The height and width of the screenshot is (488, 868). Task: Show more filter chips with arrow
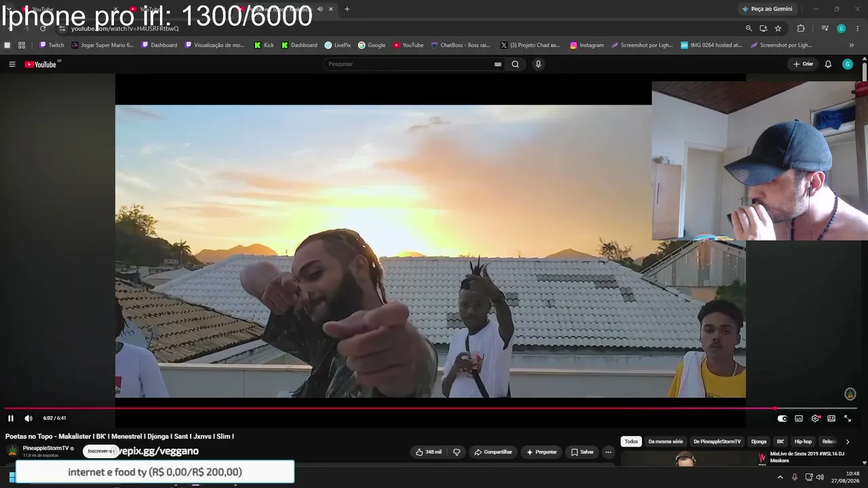[x=847, y=442]
